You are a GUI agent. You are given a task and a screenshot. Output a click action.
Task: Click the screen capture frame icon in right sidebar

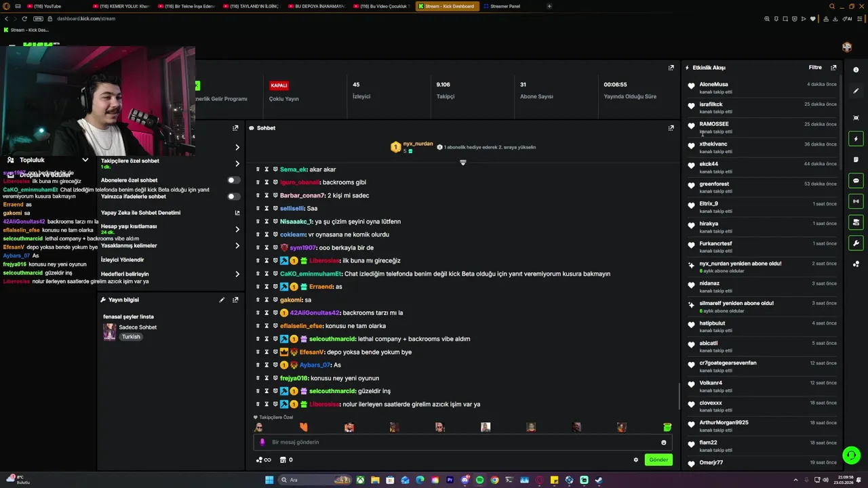[x=856, y=118]
